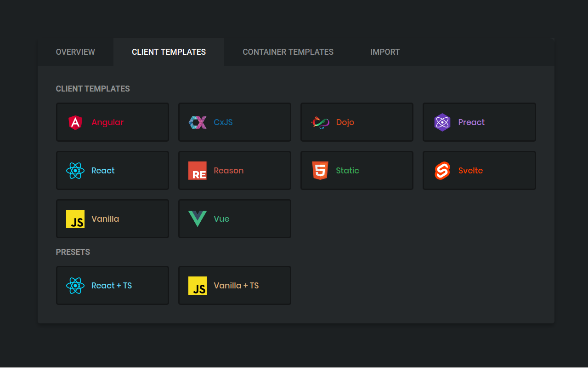Select the React + TS preset label
The image size is (588, 368).
point(112,286)
